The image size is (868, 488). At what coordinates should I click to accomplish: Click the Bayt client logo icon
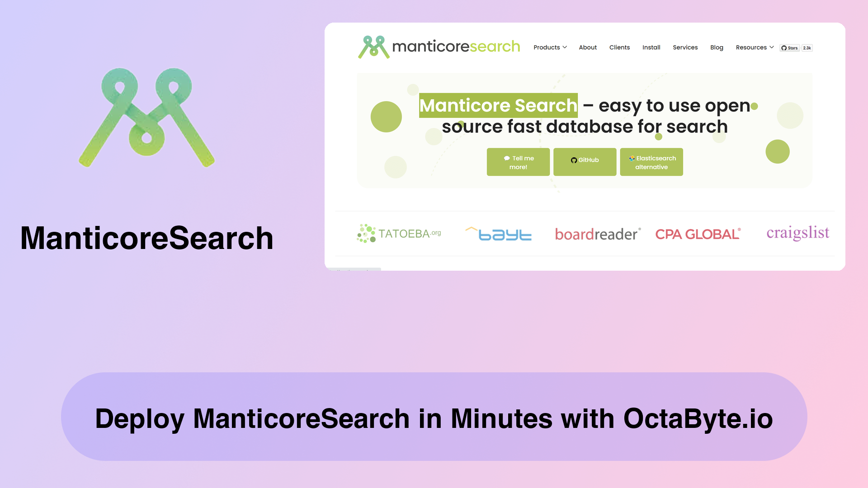pos(498,233)
